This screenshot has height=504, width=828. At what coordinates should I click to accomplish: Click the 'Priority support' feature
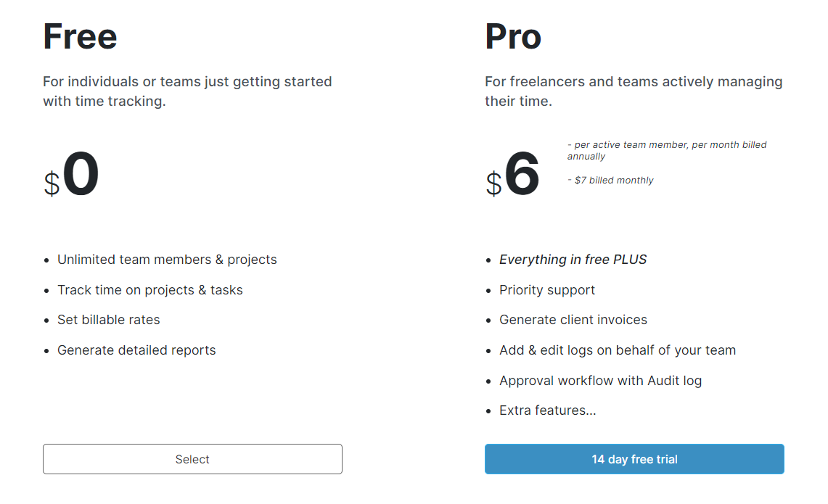click(x=547, y=290)
